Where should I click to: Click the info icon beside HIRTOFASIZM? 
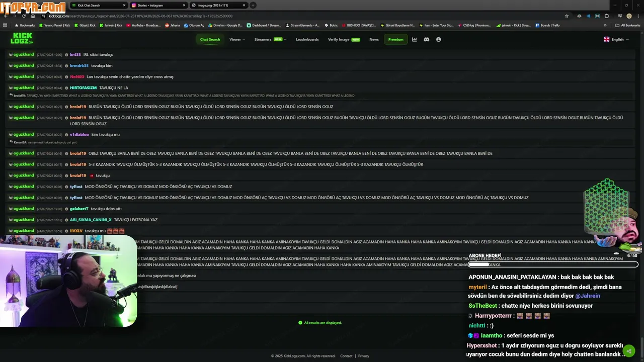(66, 88)
